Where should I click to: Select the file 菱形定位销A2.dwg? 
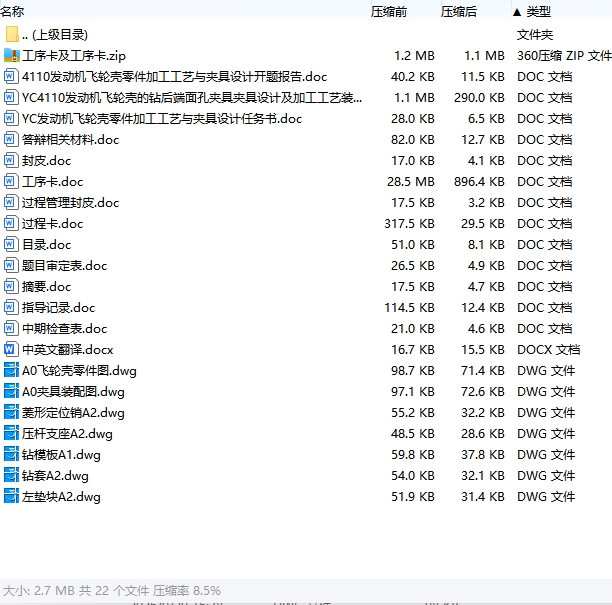coord(73,413)
